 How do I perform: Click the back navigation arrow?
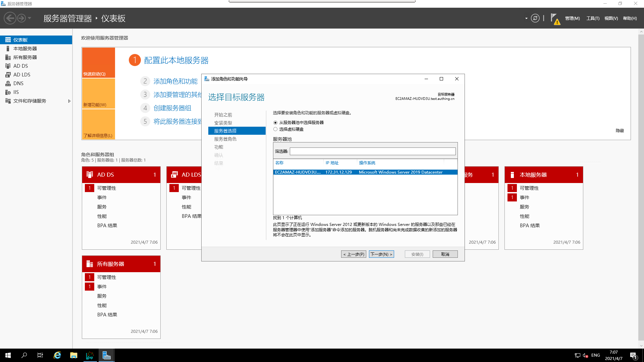(x=10, y=18)
